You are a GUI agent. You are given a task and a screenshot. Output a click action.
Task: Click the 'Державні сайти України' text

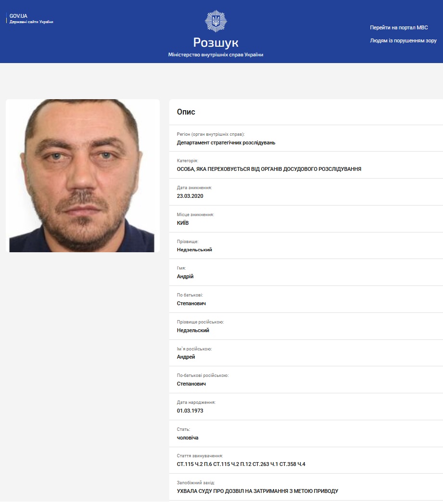pos(31,22)
